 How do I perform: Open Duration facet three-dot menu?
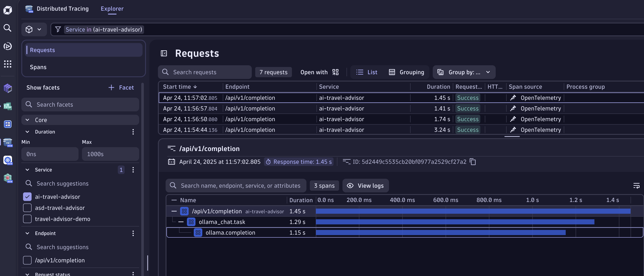[133, 132]
